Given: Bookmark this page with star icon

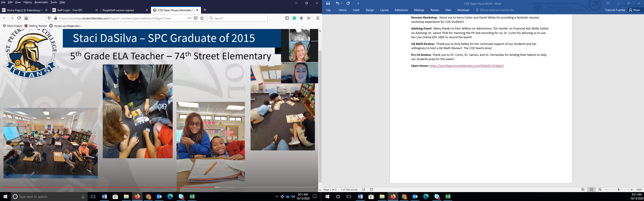Looking at the screenshot, I should tap(202, 18).
